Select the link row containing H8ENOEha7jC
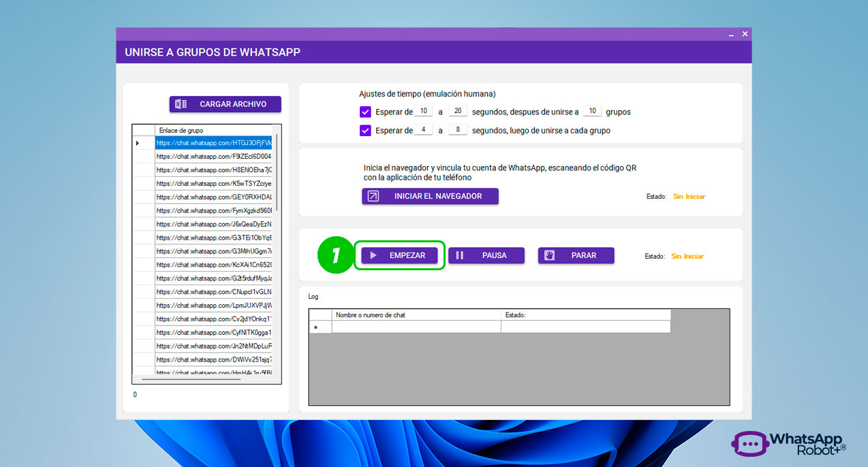Screen dimensions: 868x467 [x=213, y=170]
